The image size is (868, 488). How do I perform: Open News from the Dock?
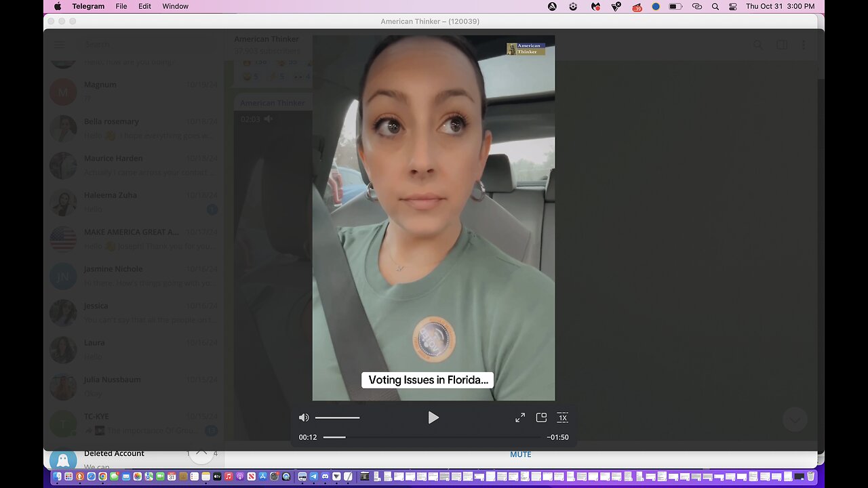tap(252, 476)
